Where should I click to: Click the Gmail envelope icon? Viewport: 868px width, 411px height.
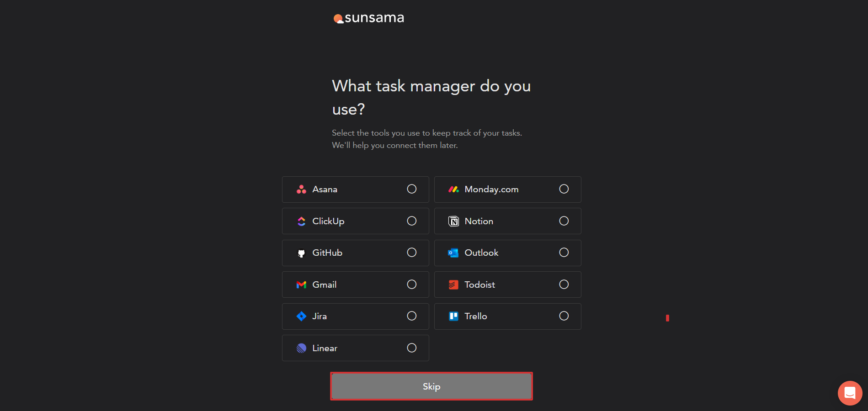301,285
